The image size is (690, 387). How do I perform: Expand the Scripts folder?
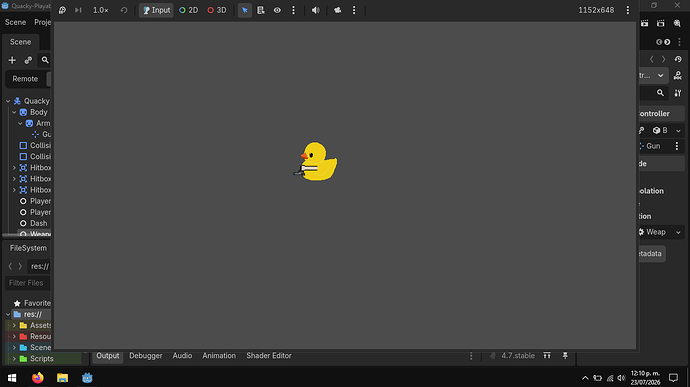14,359
